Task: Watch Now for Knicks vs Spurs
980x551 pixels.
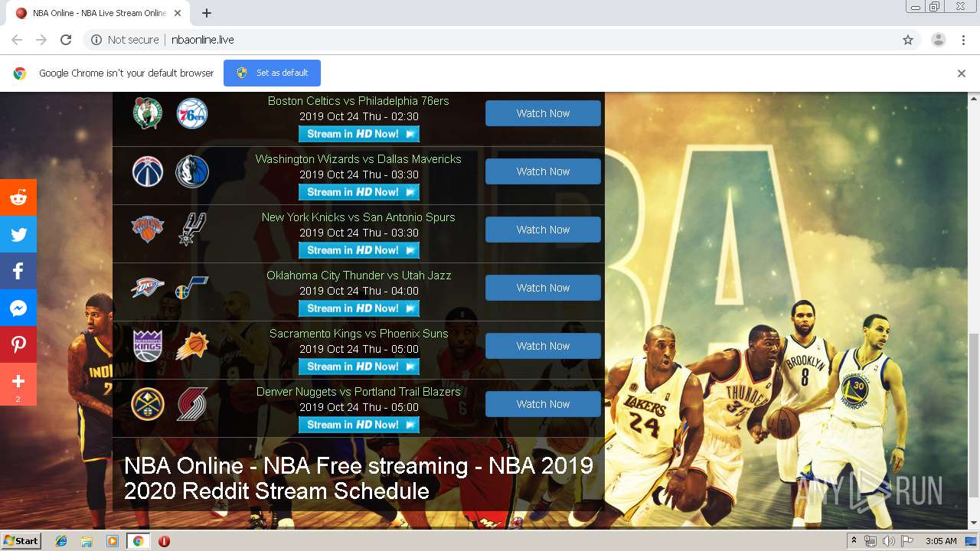Action: click(x=543, y=230)
